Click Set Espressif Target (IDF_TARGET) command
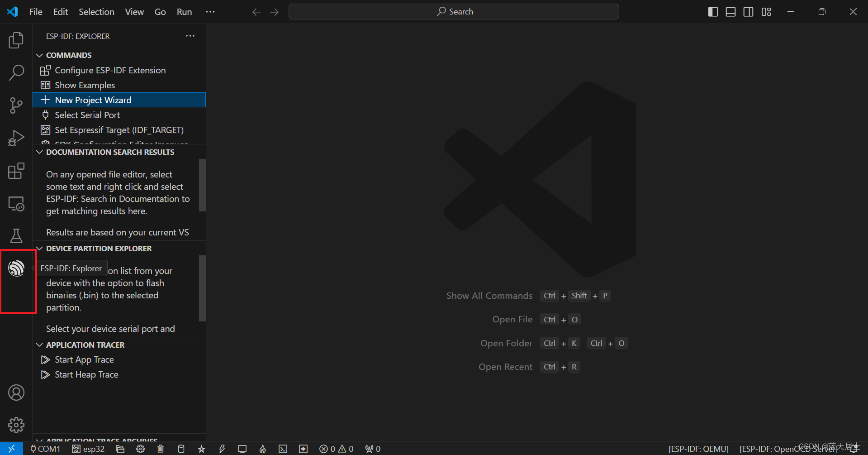Viewport: 868px width, 455px height. [119, 130]
